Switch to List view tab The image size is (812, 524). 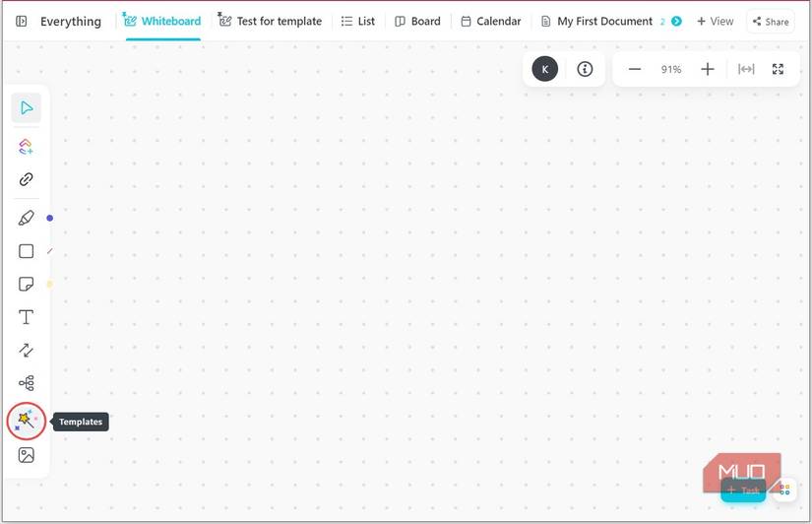pos(358,22)
